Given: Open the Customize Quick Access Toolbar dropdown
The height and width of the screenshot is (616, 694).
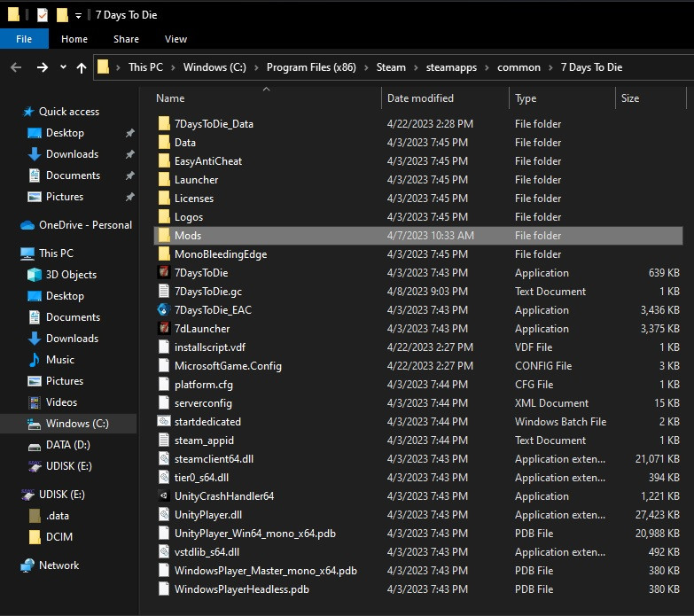Looking at the screenshot, I should 78,16.
